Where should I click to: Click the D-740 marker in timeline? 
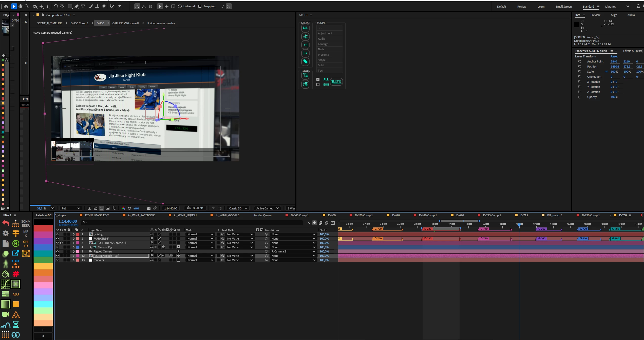tap(484, 229)
